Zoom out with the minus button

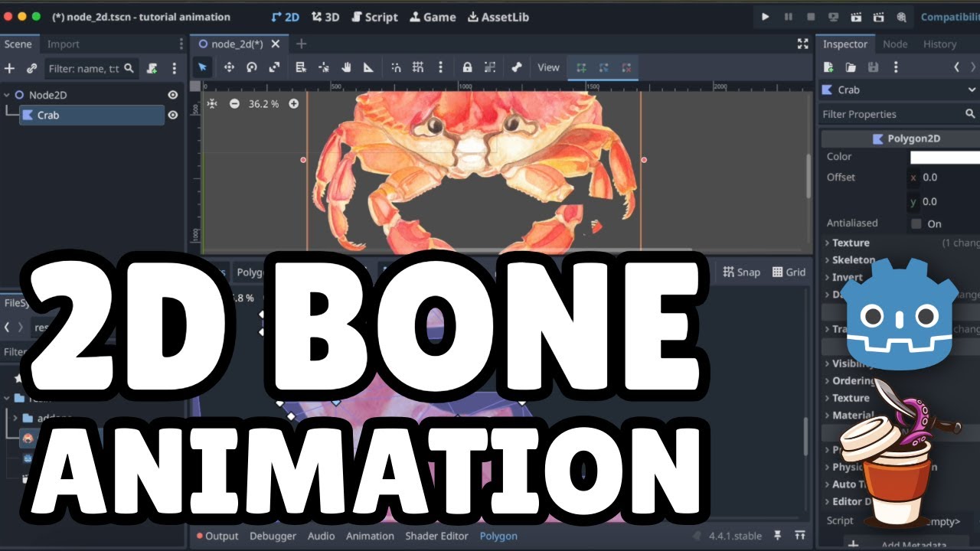pyautogui.click(x=234, y=103)
